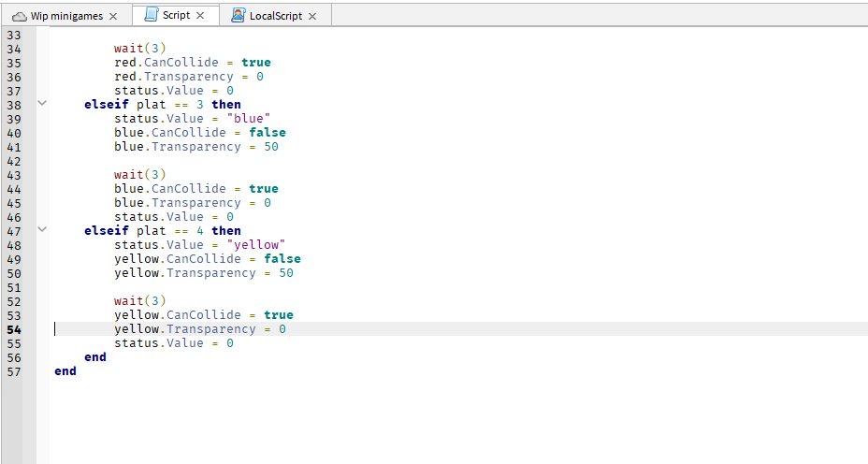The image size is (868, 464).
Task: Close the Script tab
Action: pos(200,16)
